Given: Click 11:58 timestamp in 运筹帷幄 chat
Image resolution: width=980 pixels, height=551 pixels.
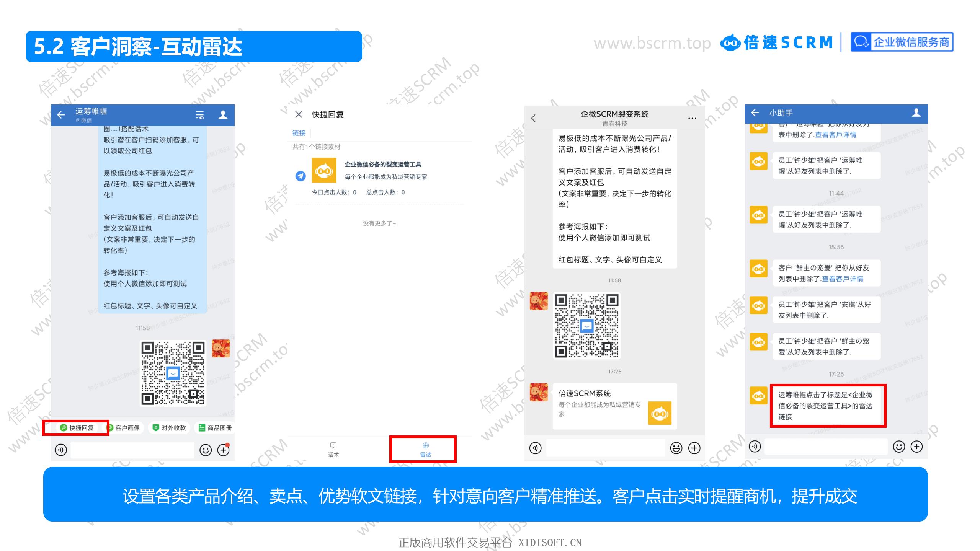Looking at the screenshot, I should click(x=142, y=328).
